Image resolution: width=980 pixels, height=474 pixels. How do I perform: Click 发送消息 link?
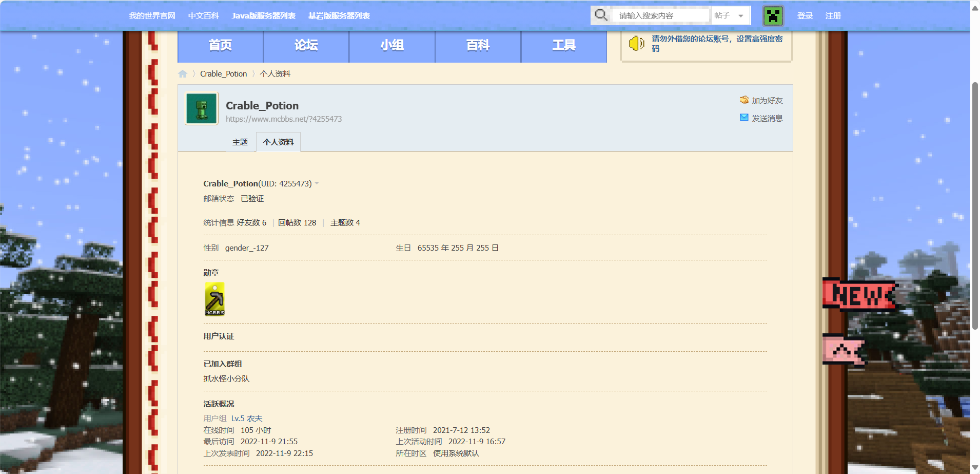[x=767, y=119]
